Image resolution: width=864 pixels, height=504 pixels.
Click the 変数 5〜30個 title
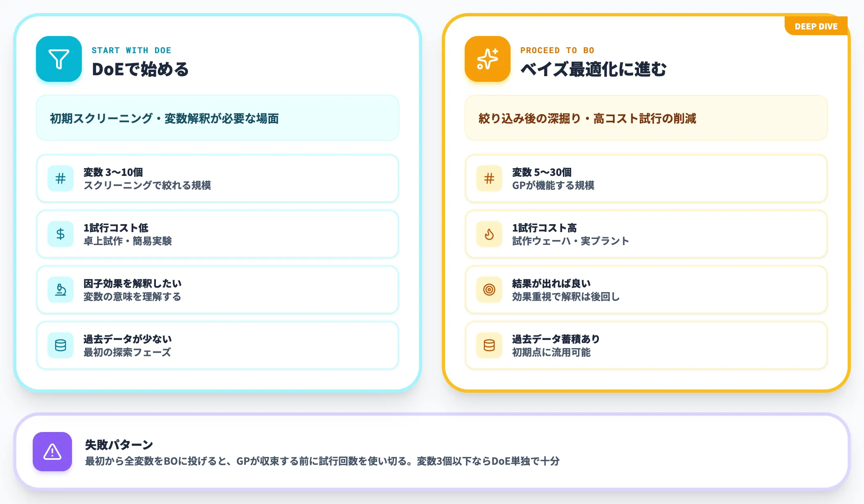(x=542, y=172)
